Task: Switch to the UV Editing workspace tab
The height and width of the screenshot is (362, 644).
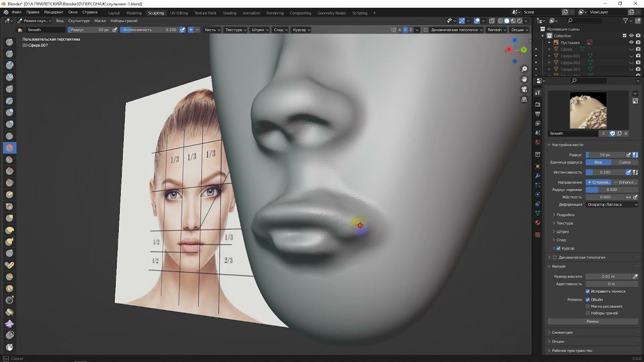Action: 179,13
